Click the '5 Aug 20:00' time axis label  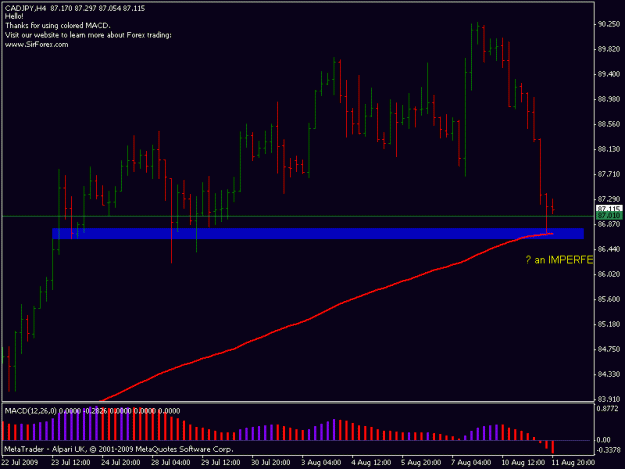(x=421, y=463)
